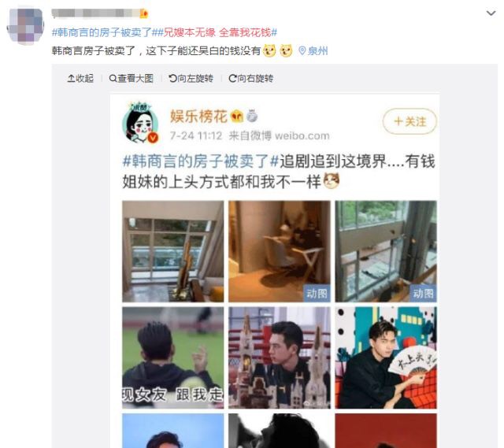Click the blurred user avatar

pos(25,25)
